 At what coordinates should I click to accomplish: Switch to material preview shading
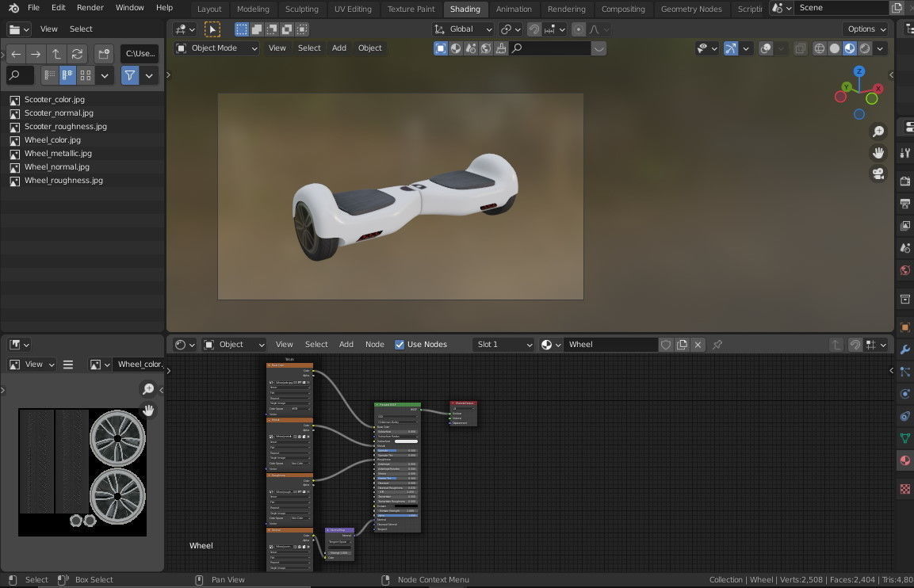coord(849,48)
